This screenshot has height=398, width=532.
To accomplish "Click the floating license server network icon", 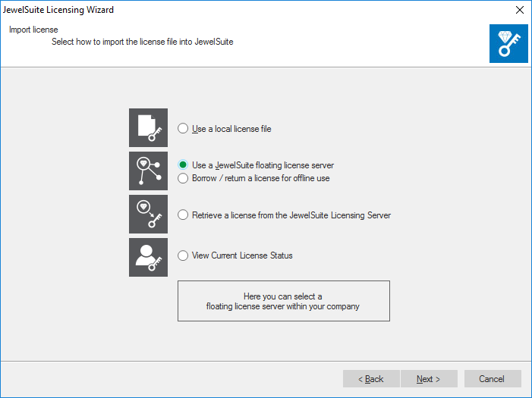I will coord(148,171).
